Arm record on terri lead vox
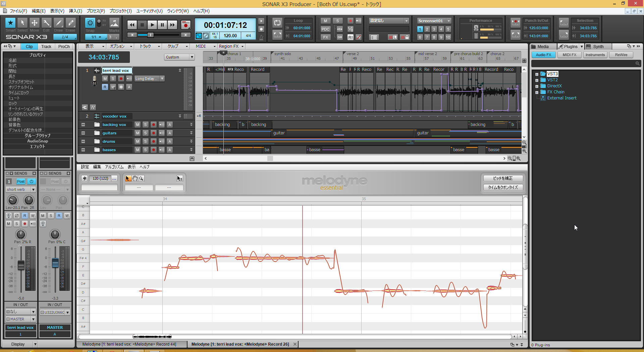The height and width of the screenshot is (352, 644). point(121,79)
